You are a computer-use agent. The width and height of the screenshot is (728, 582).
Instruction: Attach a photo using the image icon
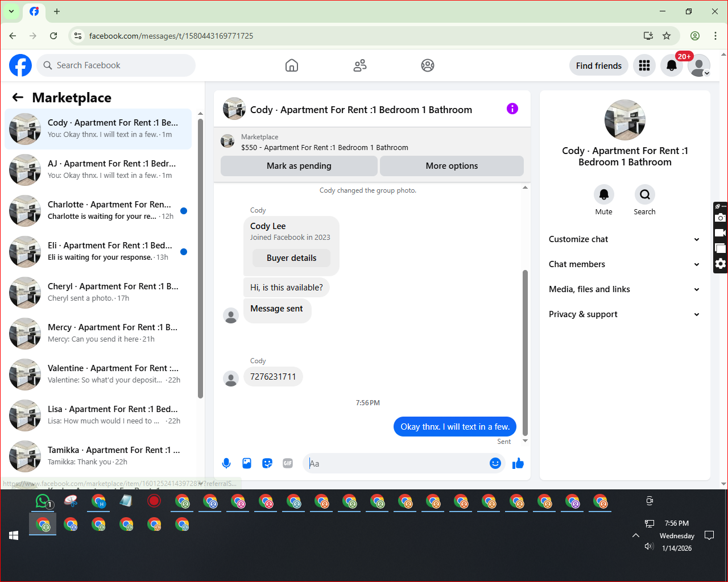pos(247,463)
